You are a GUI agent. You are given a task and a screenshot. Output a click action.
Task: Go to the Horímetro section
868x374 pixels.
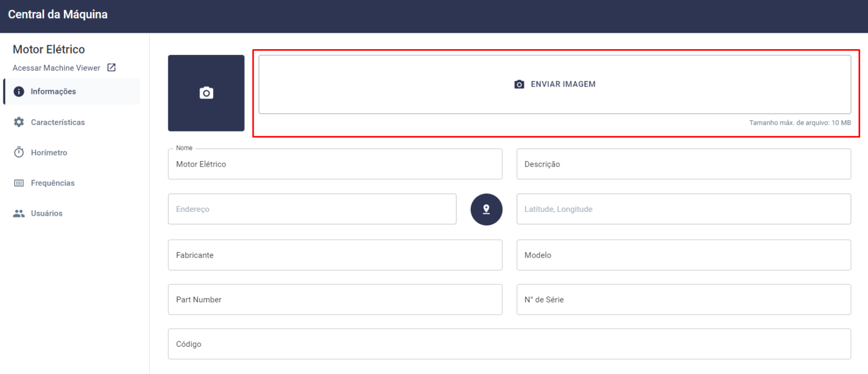(49, 153)
